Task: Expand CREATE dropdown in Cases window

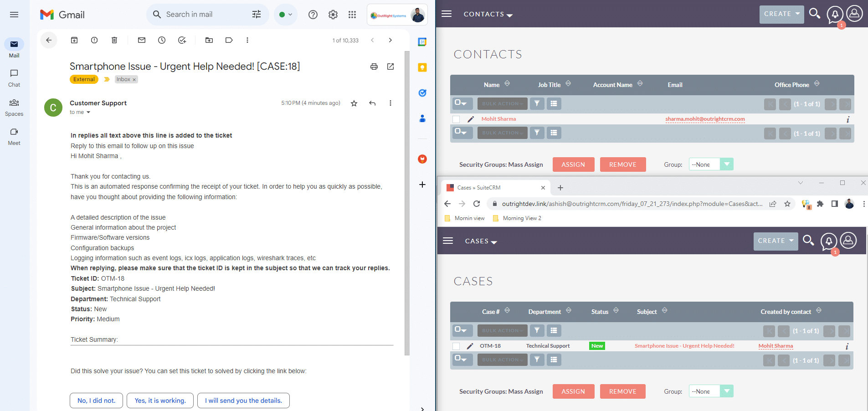Action: point(776,241)
